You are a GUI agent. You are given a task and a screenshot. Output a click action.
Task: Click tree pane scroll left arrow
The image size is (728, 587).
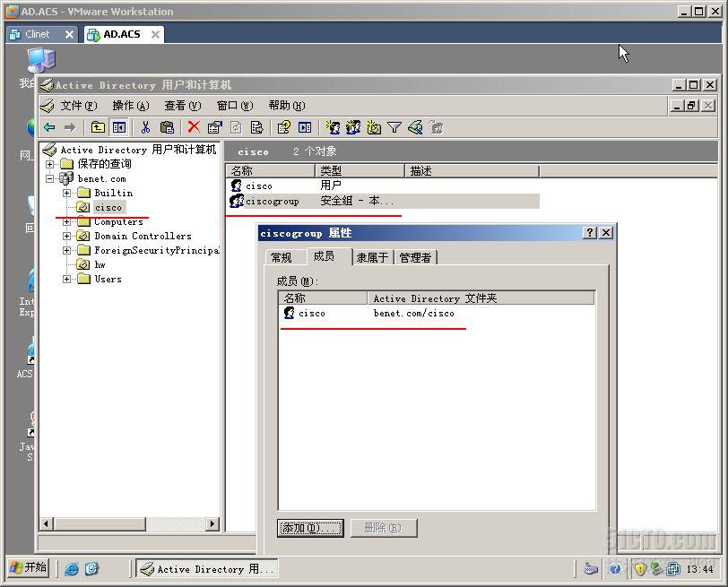(46, 524)
